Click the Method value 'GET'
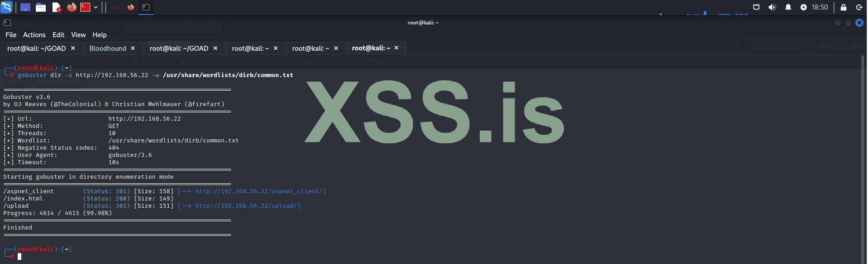The image size is (868, 264). pyautogui.click(x=114, y=126)
